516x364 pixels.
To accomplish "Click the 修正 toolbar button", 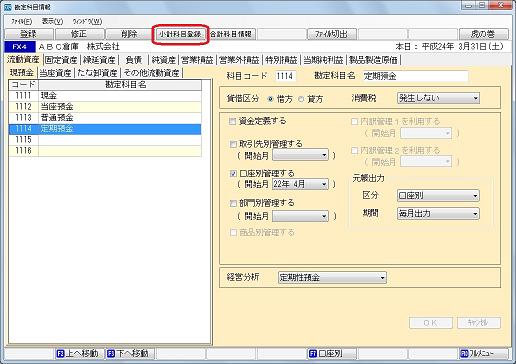I will click(x=79, y=34).
